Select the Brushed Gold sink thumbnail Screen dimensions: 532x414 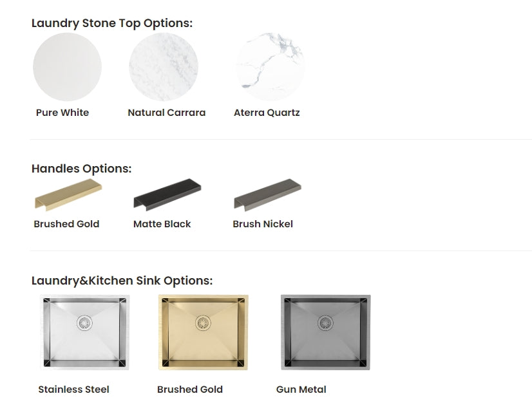point(203,332)
